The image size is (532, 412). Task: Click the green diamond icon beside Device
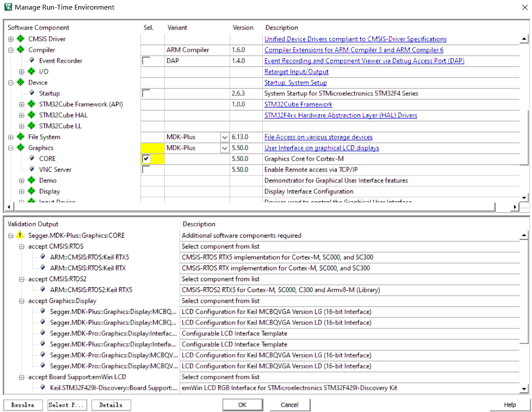[x=20, y=82]
